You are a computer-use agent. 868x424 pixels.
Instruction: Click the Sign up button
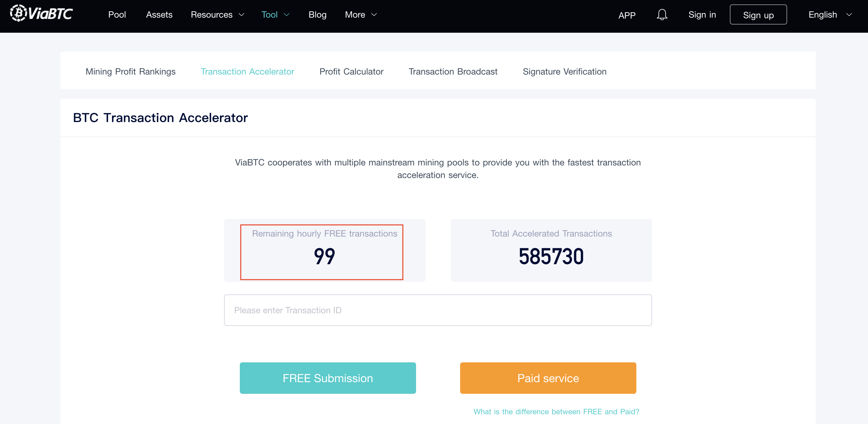758,14
